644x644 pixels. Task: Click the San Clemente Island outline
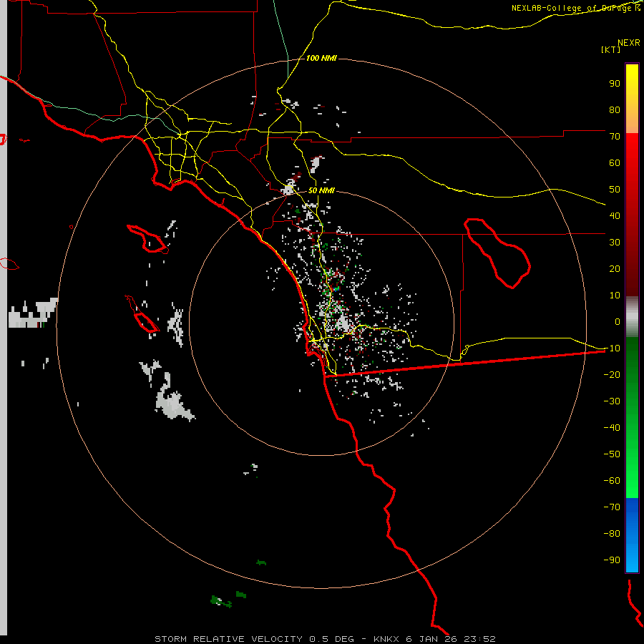(142, 314)
